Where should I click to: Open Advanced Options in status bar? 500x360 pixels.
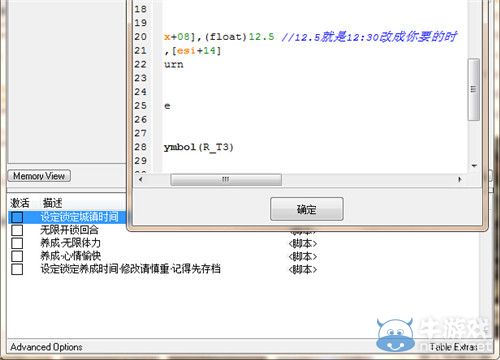point(46,347)
